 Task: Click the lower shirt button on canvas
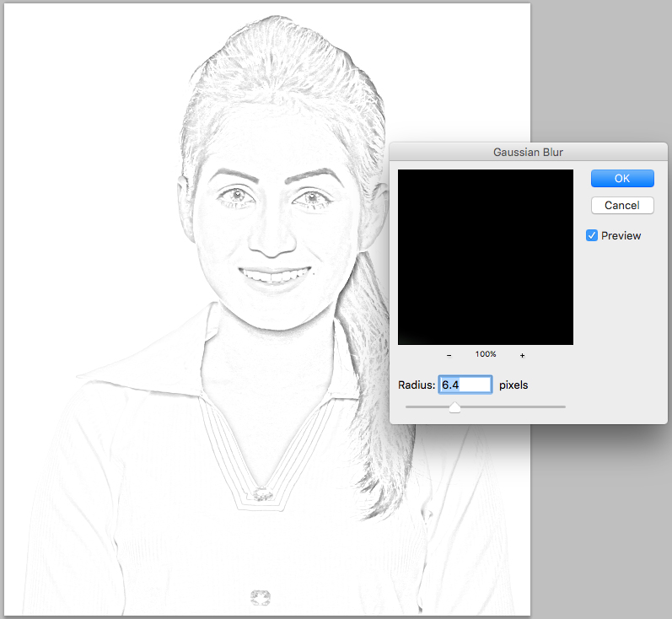(260, 597)
